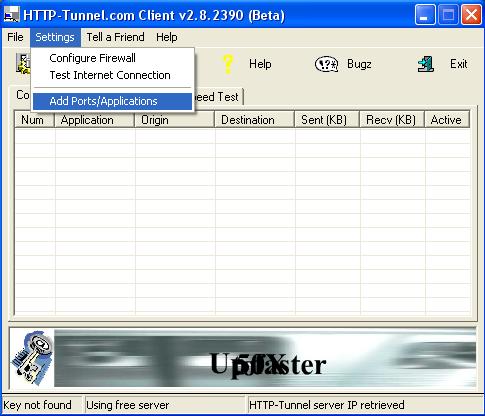The height and width of the screenshot is (416, 485).
Task: Click the app icon in title bar
Action: (12, 15)
